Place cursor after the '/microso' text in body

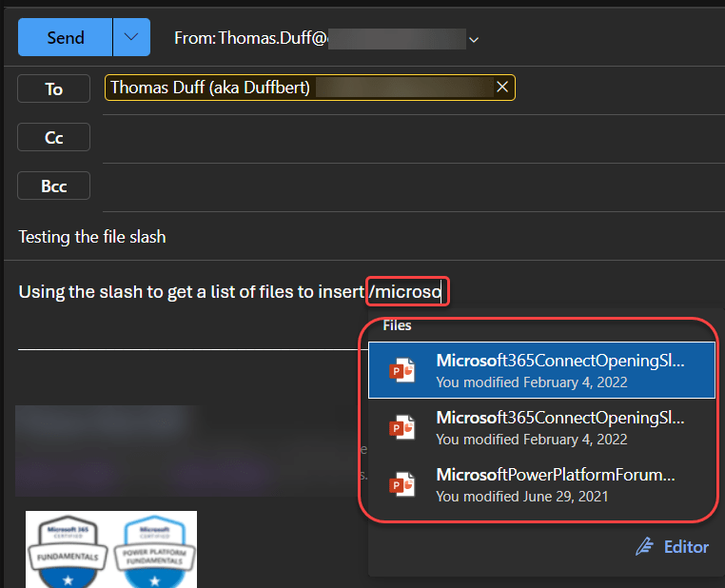442,291
